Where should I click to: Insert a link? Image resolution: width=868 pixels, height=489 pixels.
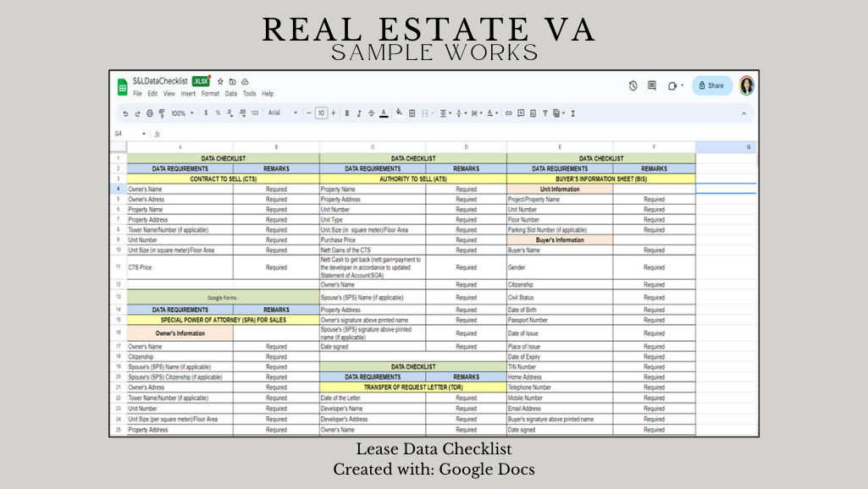point(509,113)
